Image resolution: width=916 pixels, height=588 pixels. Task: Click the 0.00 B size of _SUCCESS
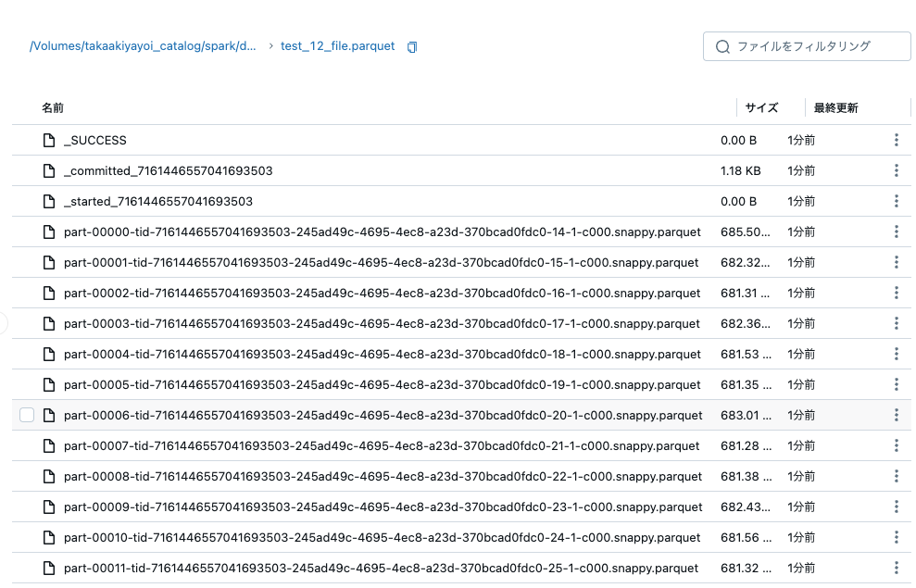tap(738, 140)
